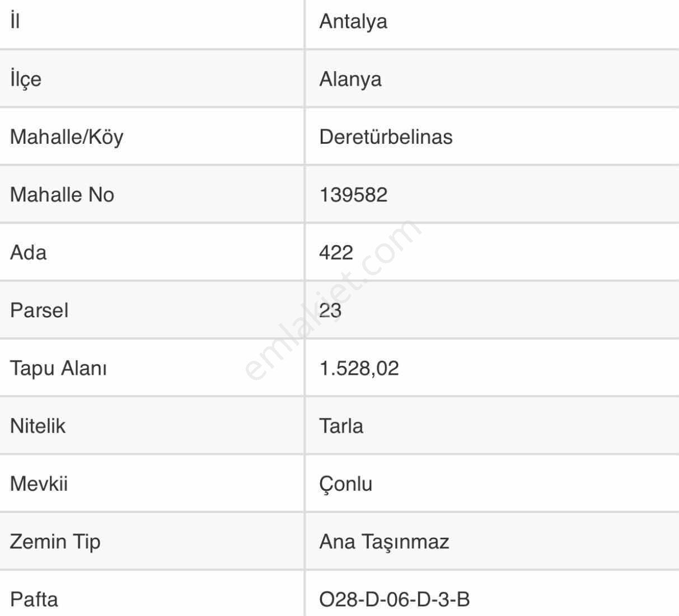
Task: Click the Tapu Alanı value 1.528,02
Action: (x=359, y=368)
